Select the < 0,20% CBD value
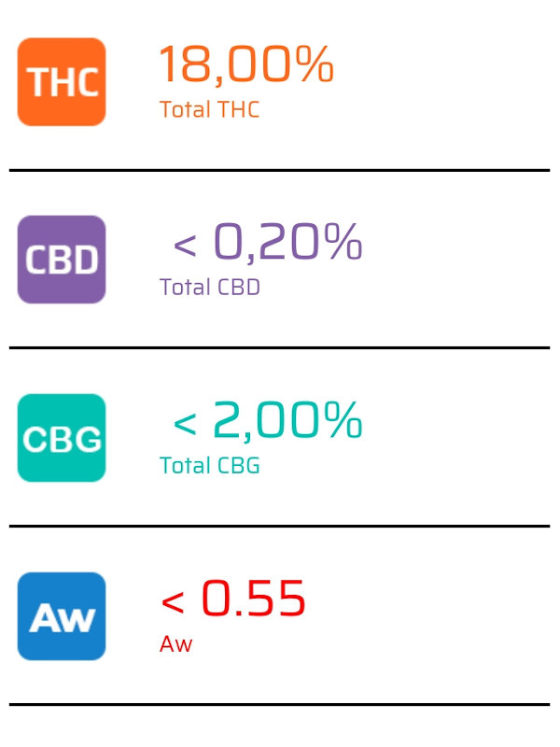The height and width of the screenshot is (747, 560). tap(268, 242)
